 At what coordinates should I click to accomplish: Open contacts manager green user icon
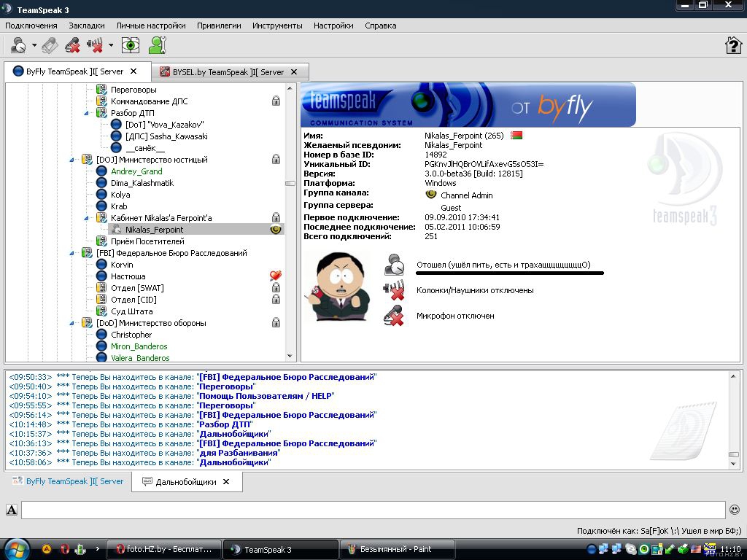[x=158, y=46]
